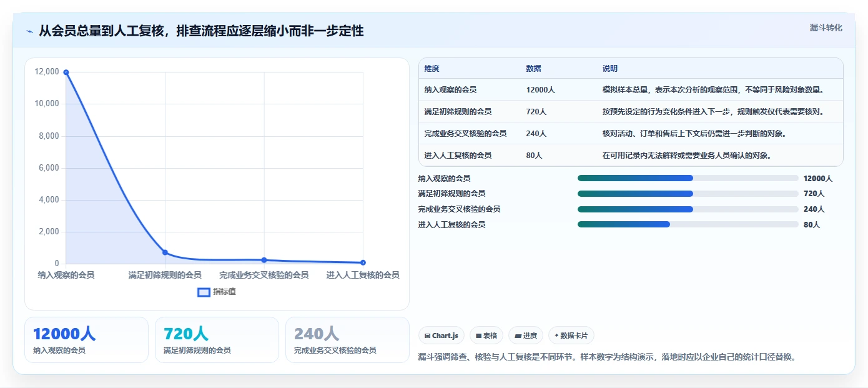Click the progress value 80人
Viewport: 868px width, 388px height.
(812, 225)
